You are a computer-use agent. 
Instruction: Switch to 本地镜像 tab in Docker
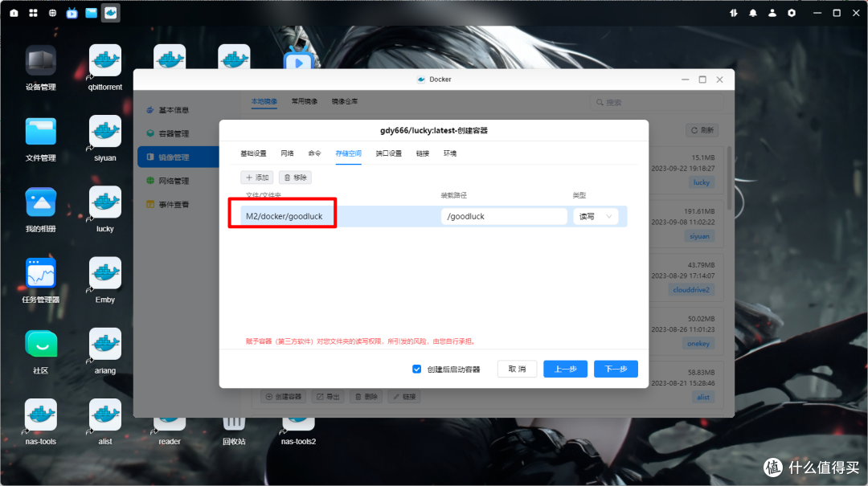(264, 101)
